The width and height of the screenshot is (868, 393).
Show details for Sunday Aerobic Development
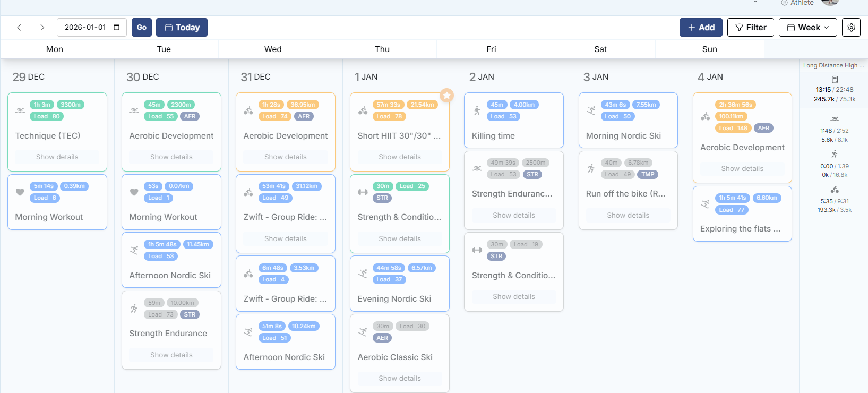[x=742, y=169]
